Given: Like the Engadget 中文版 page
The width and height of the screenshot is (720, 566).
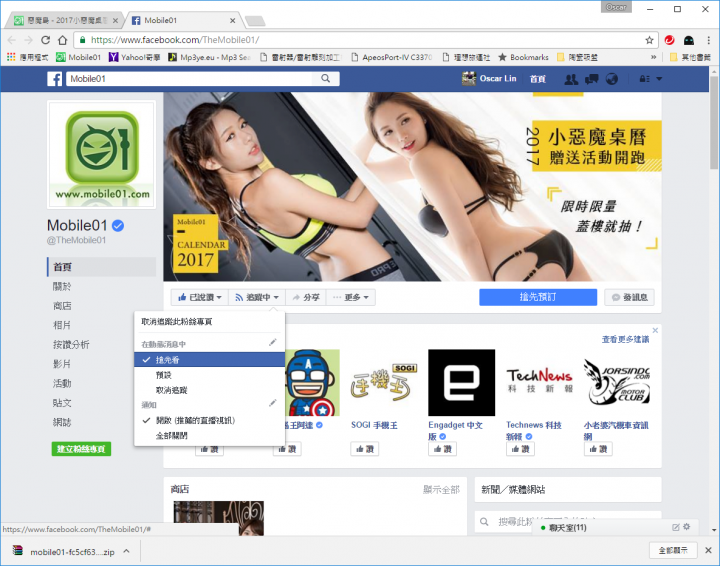Looking at the screenshot, I should [x=442, y=449].
